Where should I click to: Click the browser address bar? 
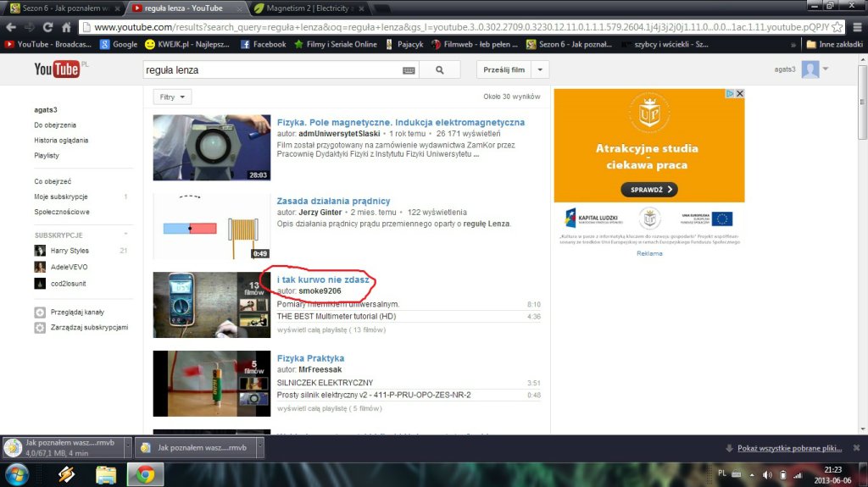coord(460,27)
